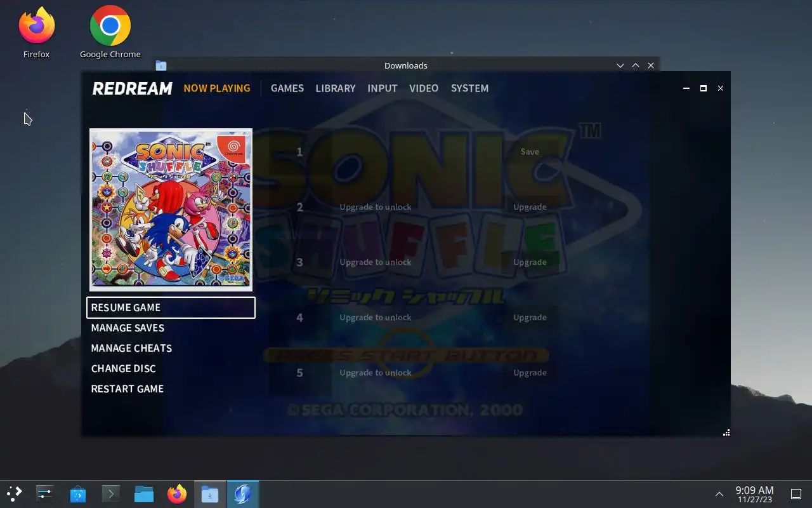Select slot 3 'Upgrade to unlock' text

376,262
